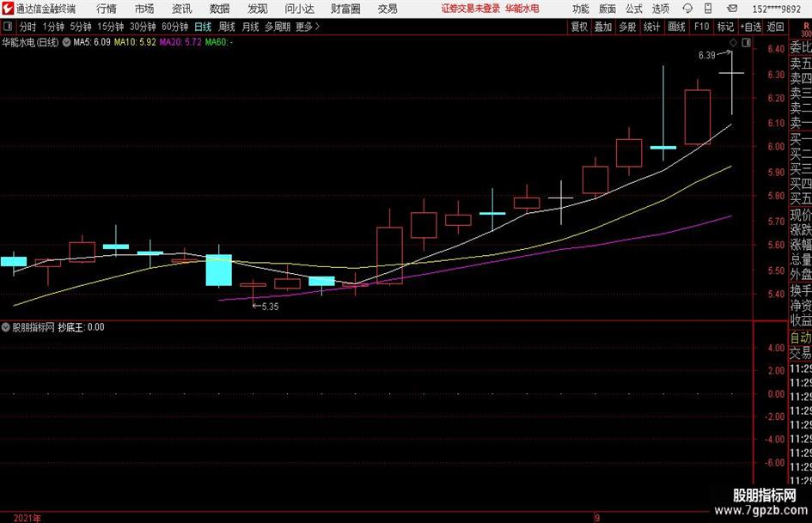Viewport: 812px width, 523px height.
Task: Switch to 30分钟 period tab
Action: (143, 27)
